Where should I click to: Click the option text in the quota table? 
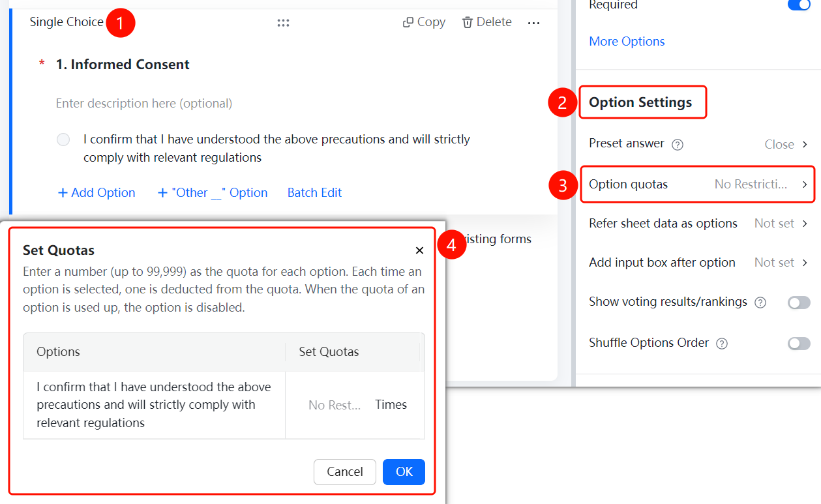point(154,405)
